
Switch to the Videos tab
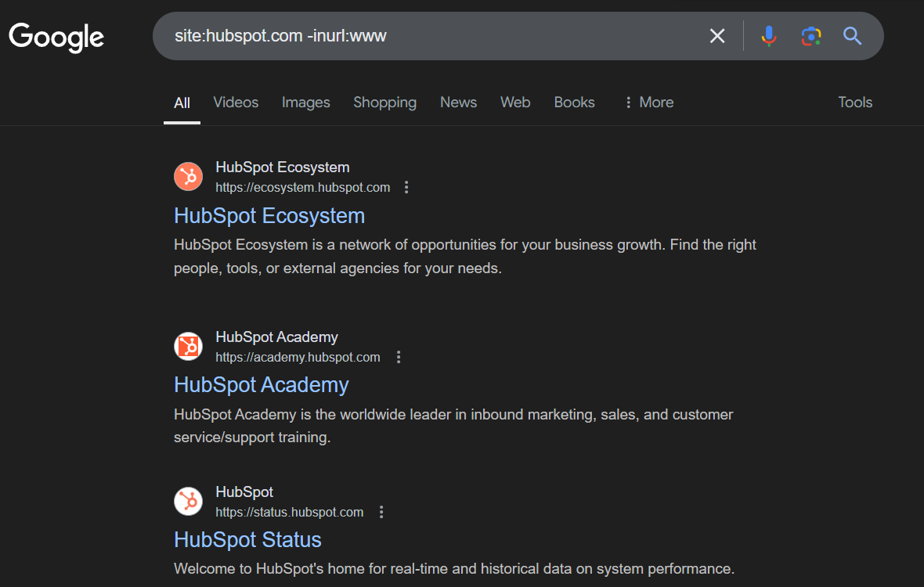click(236, 103)
